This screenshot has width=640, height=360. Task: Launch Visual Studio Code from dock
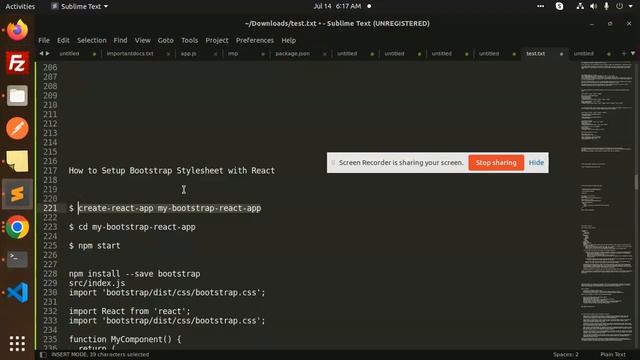click(17, 293)
